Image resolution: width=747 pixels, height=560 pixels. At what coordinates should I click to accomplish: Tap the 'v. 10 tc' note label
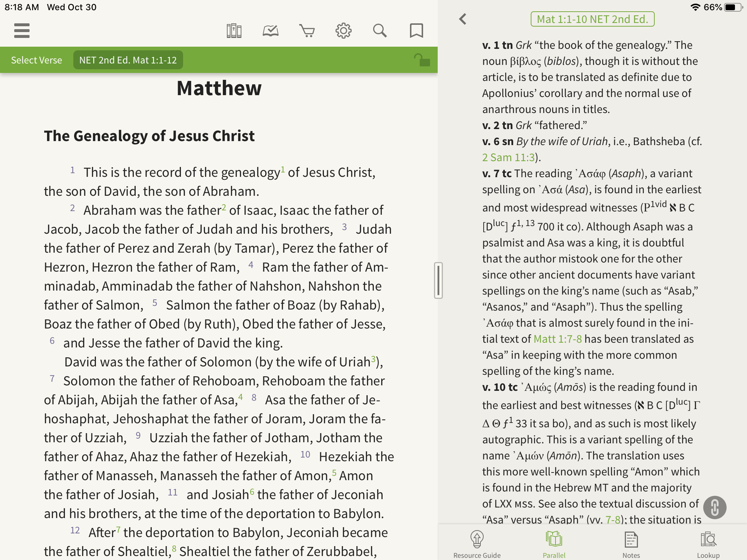(500, 387)
